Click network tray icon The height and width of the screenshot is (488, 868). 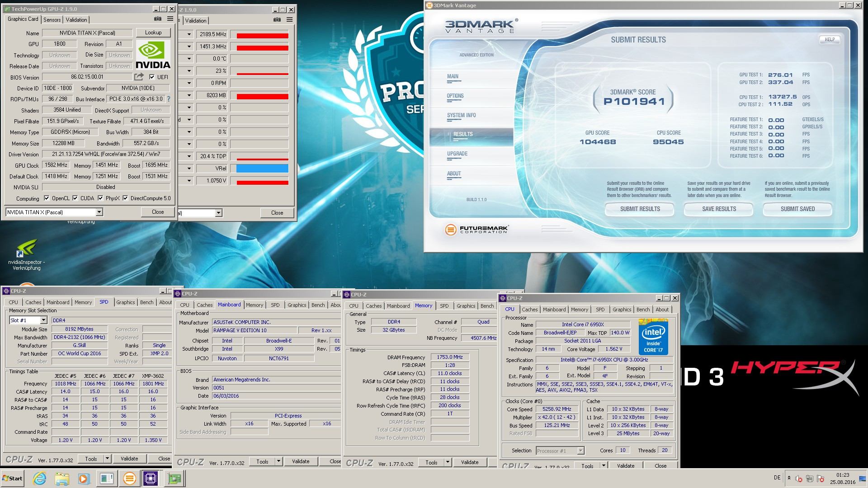tap(809, 479)
